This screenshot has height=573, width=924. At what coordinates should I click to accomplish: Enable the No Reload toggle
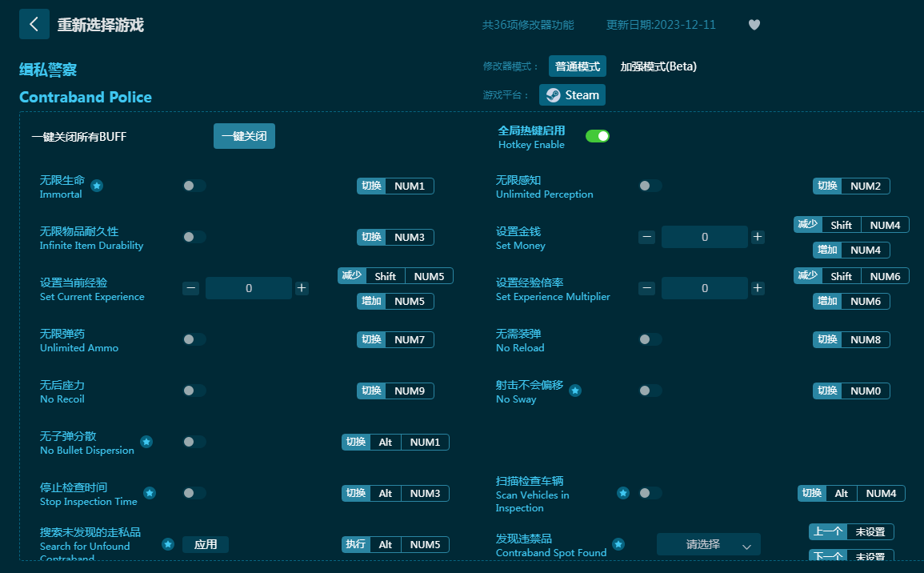650,339
